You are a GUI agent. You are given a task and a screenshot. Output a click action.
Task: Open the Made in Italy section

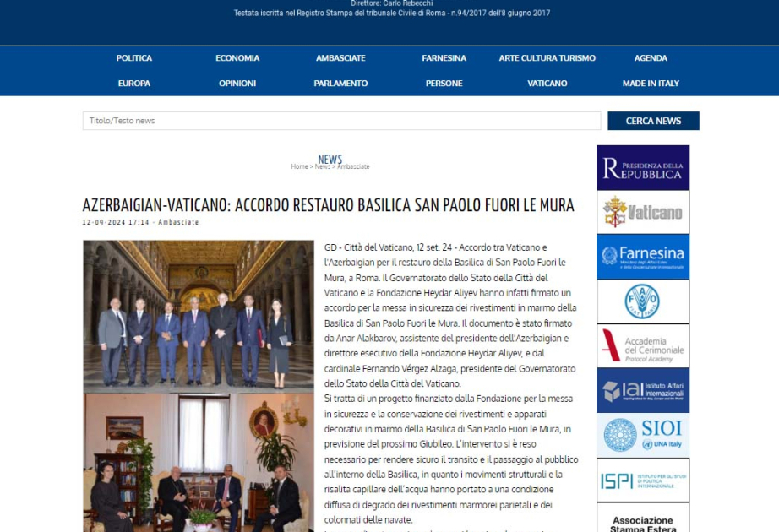click(x=651, y=84)
